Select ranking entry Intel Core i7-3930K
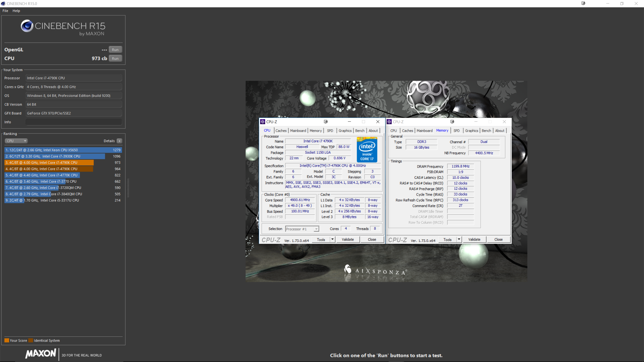 click(x=63, y=156)
